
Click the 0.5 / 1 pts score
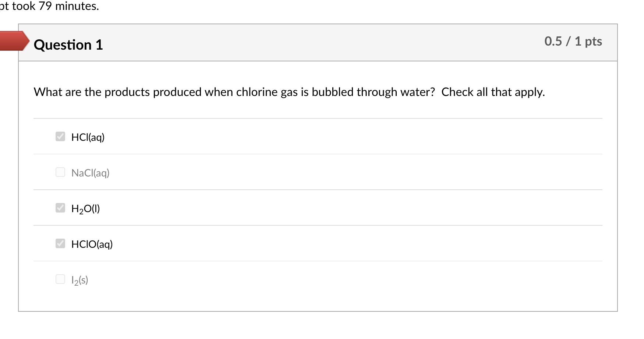coord(573,41)
